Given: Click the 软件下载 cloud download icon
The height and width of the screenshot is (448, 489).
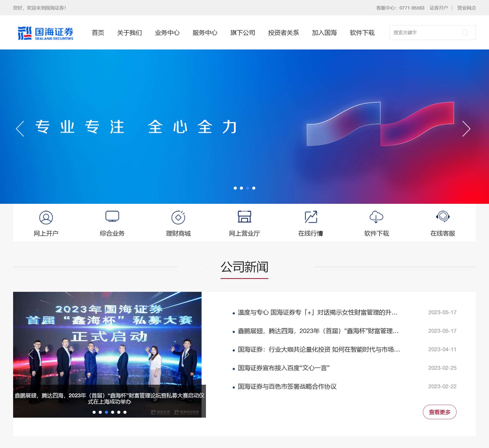Looking at the screenshot, I should [376, 217].
